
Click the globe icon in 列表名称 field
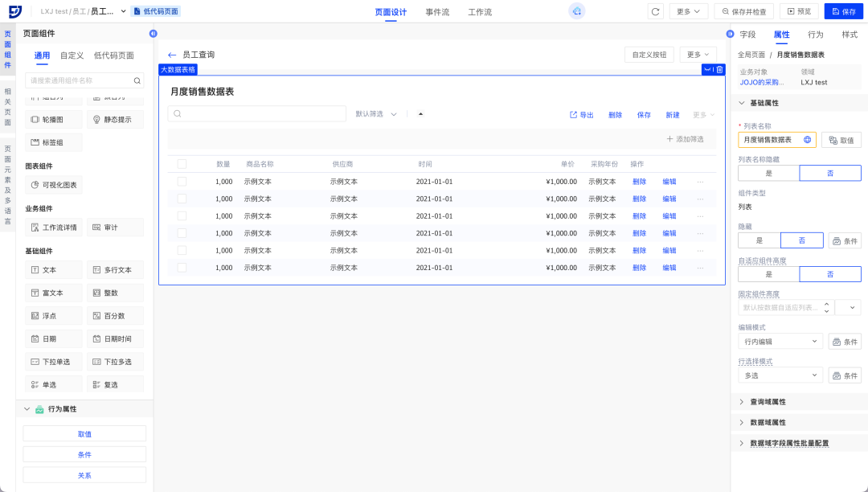pyautogui.click(x=807, y=140)
